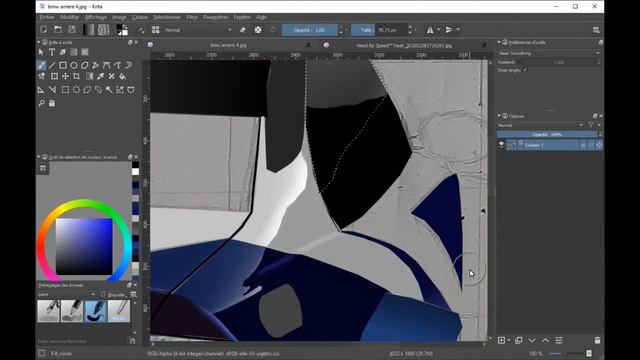Delete the selected layer with trash button
640x360 pixels.
coord(597,340)
